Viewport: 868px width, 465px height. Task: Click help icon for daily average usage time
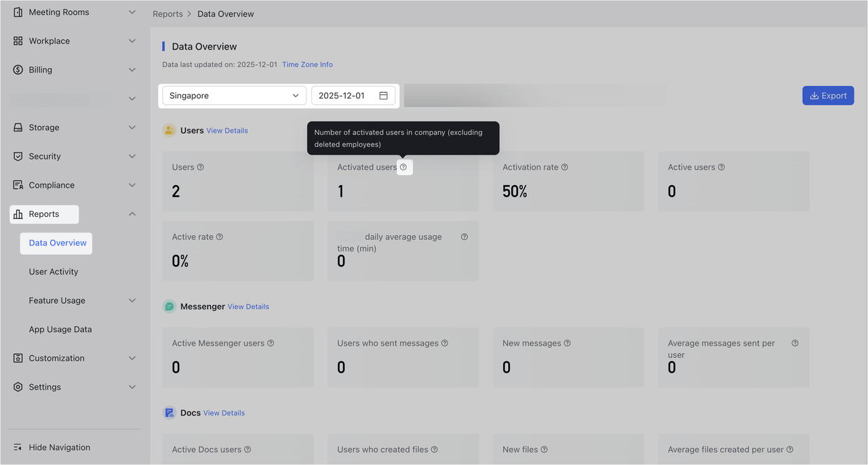tap(465, 237)
